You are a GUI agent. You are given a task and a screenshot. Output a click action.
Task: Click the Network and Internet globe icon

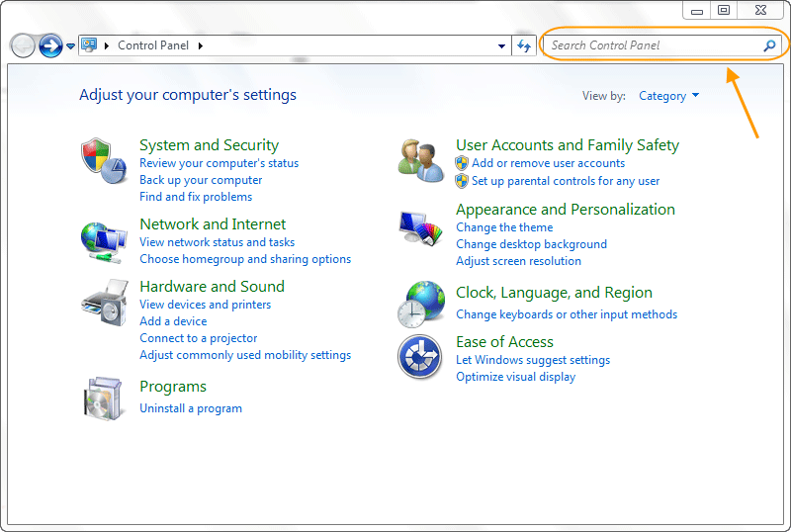click(104, 243)
